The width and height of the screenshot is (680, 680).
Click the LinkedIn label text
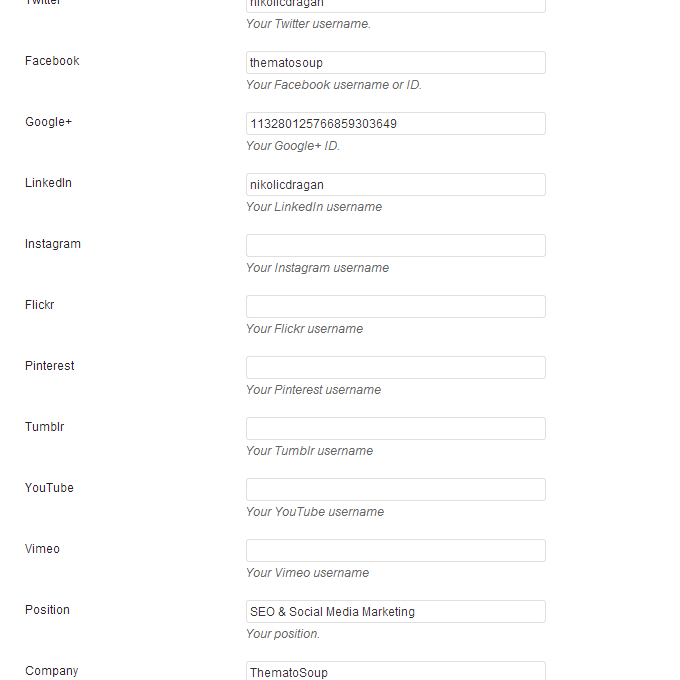tap(48, 183)
